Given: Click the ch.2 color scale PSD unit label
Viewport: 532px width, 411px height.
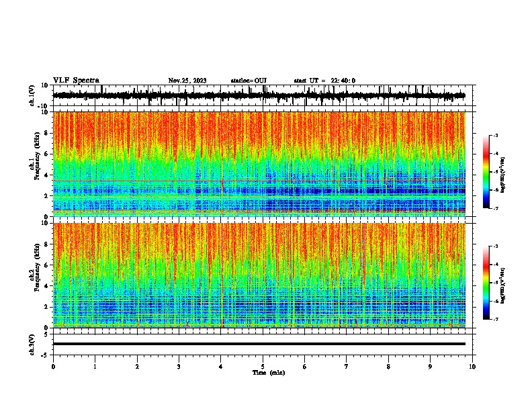Looking at the screenshot, I should pyautogui.click(x=503, y=285).
